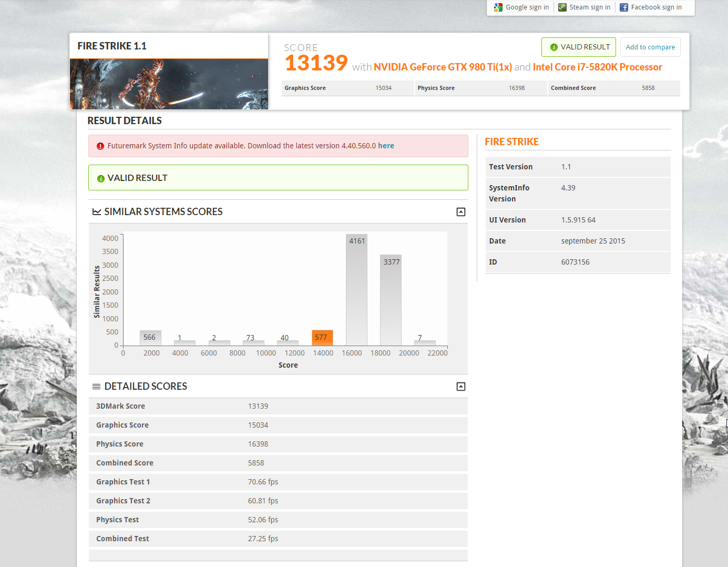Click the Steam sign in icon
The image size is (728, 567).
562,7
